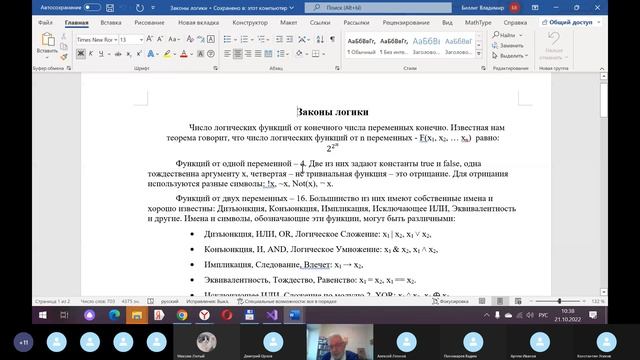Image resolution: width=640 pixels, height=360 pixels.
Task: Switch to the MathType tab
Action: click(x=478, y=22)
